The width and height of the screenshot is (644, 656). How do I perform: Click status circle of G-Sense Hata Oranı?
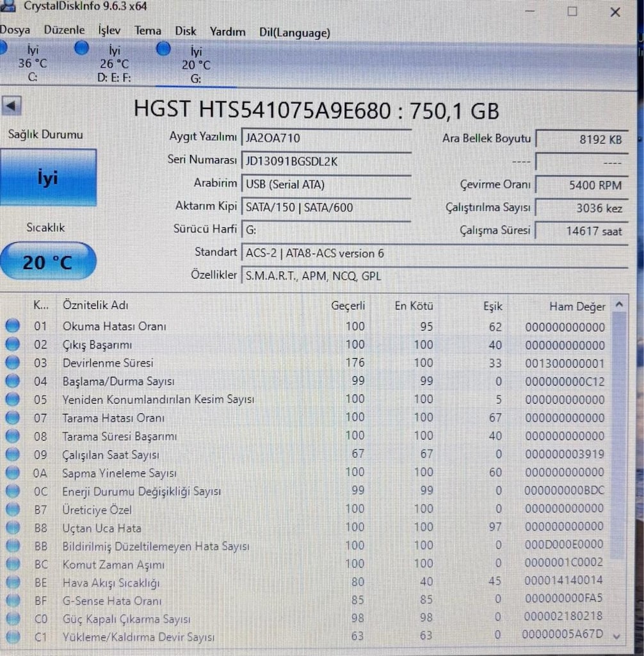13,601
